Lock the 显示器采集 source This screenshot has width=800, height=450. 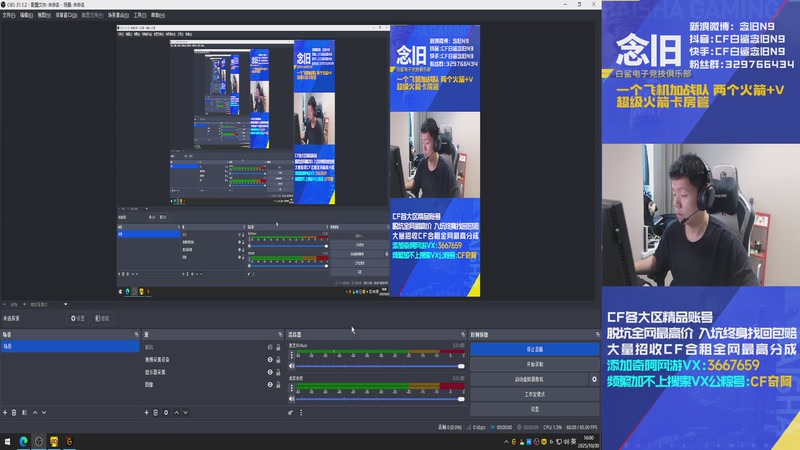click(x=278, y=372)
